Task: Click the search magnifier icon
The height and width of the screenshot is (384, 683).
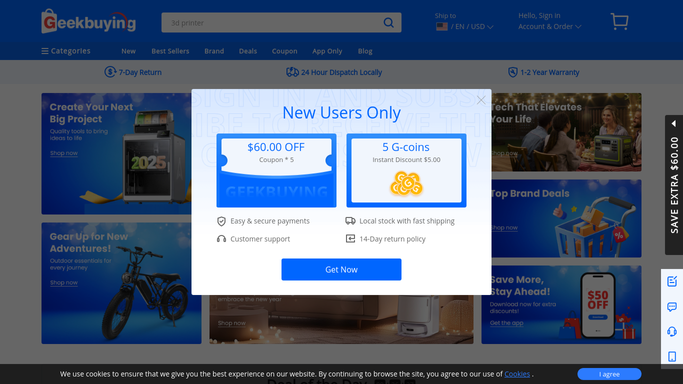Action: click(x=389, y=23)
